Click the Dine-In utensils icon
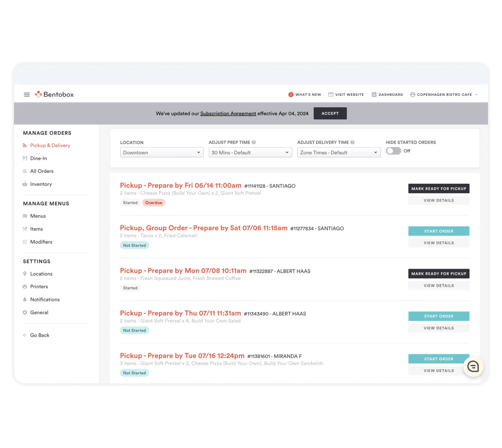502x448 pixels. 25,158
